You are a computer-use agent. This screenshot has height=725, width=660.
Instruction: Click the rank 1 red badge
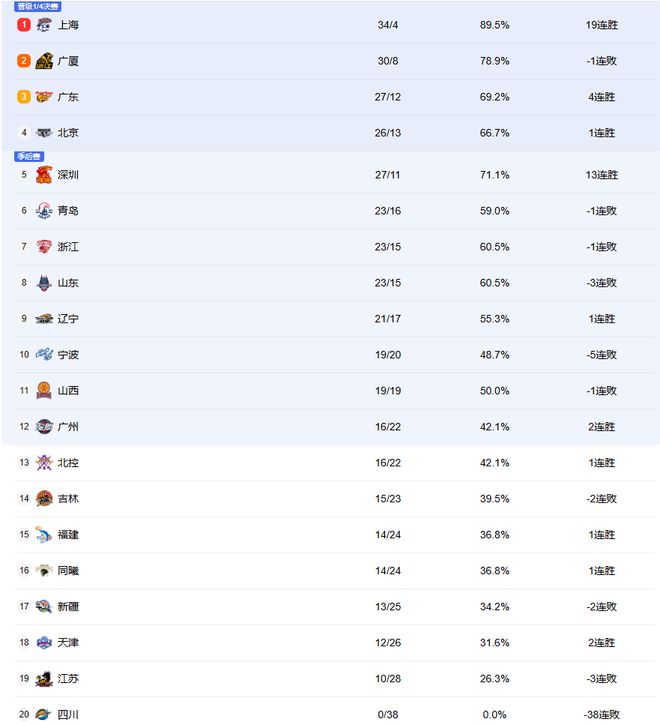coord(24,25)
